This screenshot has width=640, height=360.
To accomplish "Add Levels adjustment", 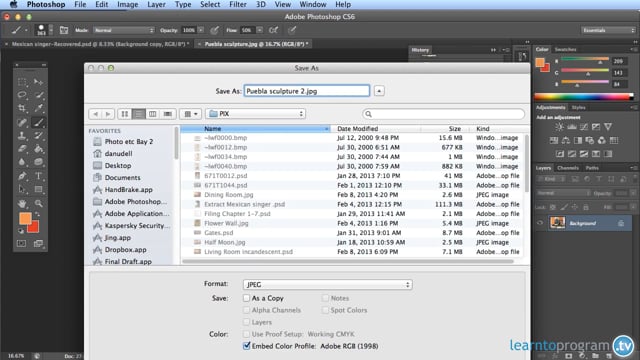I will [571, 127].
